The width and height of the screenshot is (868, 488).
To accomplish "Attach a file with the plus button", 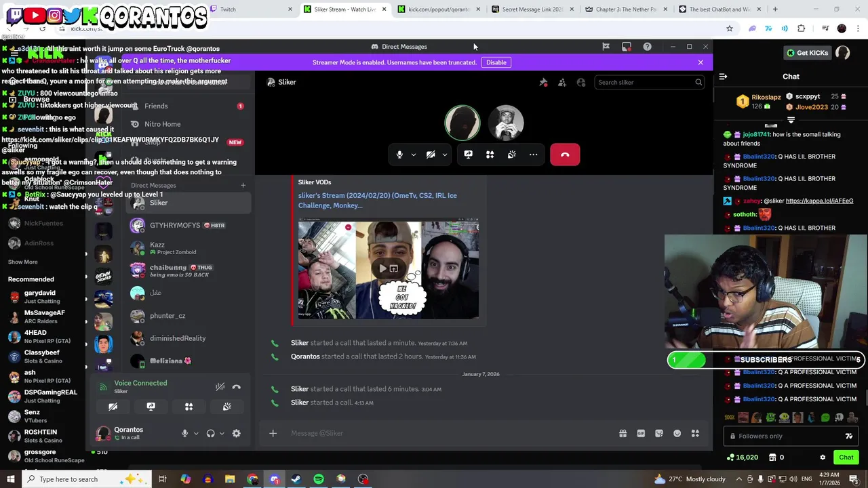I will click(x=273, y=433).
